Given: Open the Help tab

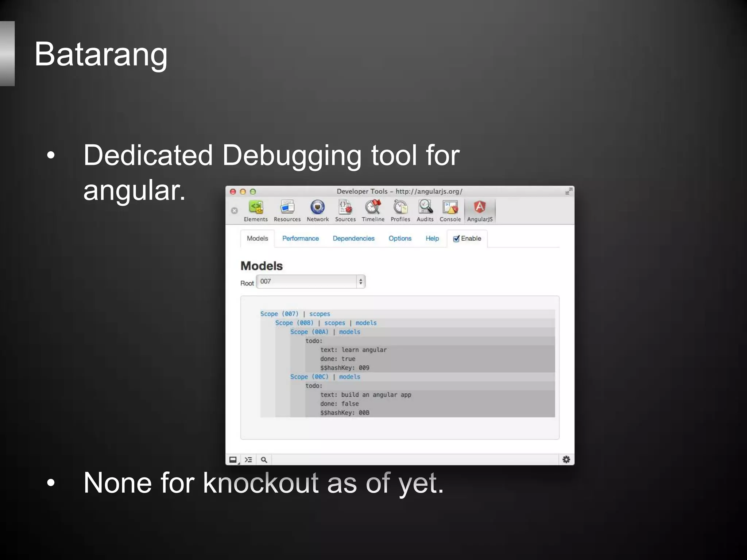Looking at the screenshot, I should [432, 238].
